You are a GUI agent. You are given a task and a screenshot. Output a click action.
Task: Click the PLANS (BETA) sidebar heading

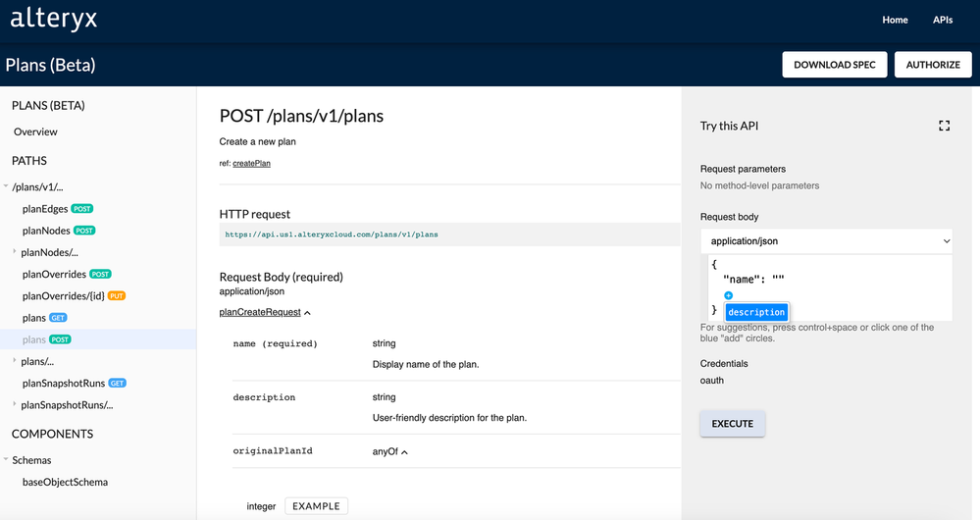coord(48,106)
